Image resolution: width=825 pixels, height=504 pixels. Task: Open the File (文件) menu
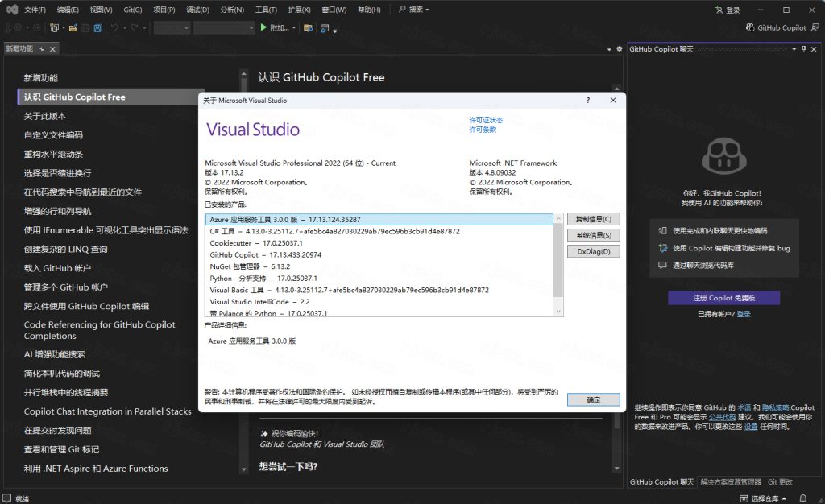tap(35, 10)
